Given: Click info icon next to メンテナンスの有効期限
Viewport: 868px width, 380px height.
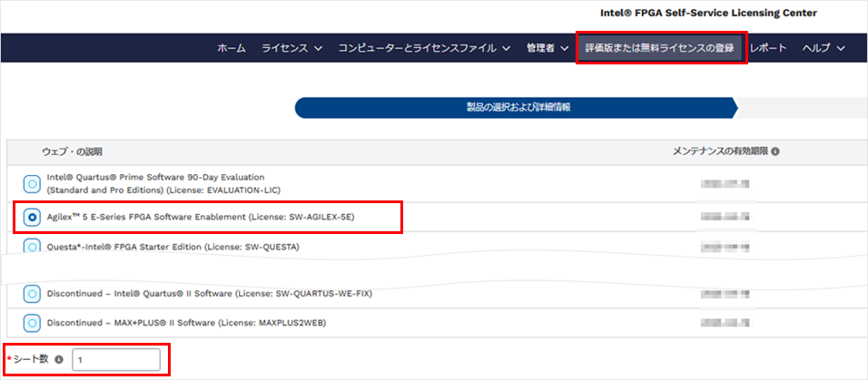Looking at the screenshot, I should click(x=775, y=151).
